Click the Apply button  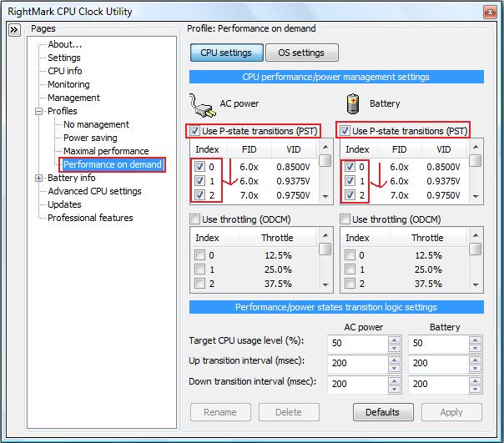click(451, 412)
